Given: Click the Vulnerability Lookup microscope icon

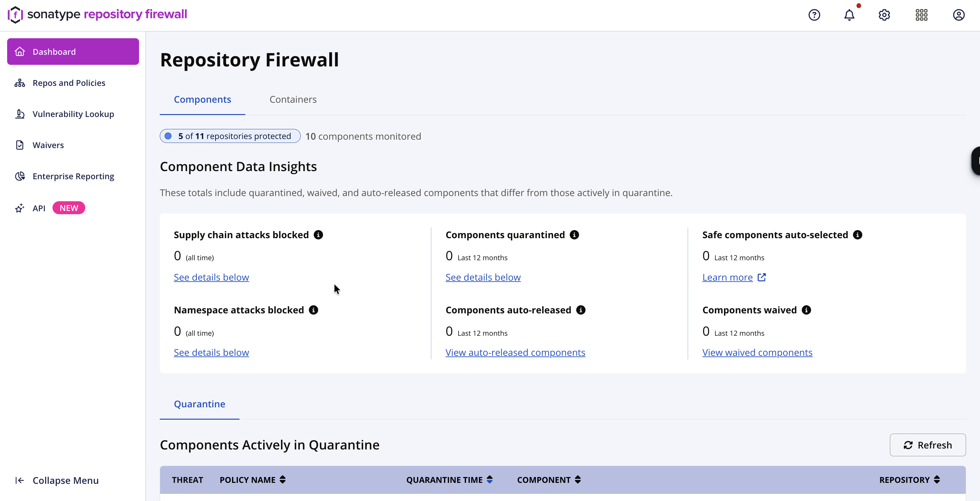Looking at the screenshot, I should tap(20, 114).
